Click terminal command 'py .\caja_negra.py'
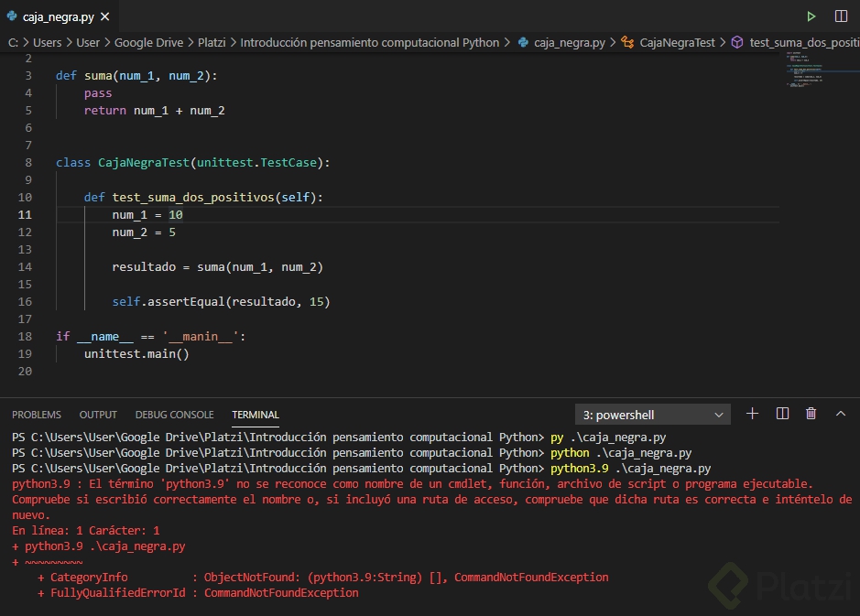The width and height of the screenshot is (860, 616). tap(608, 438)
